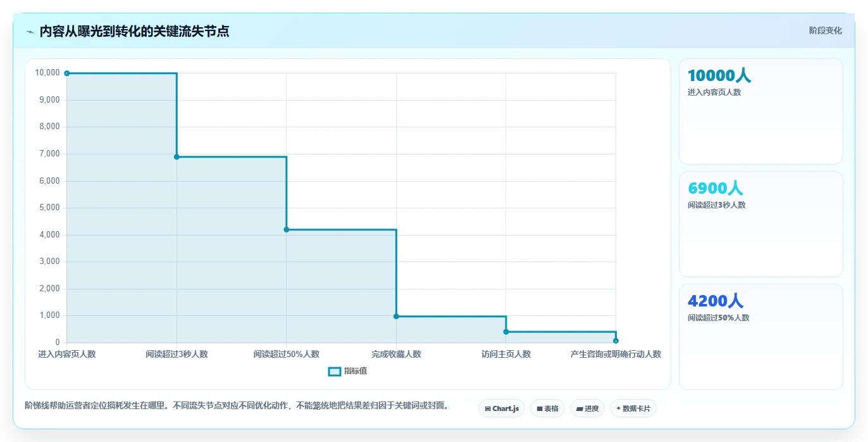This screenshot has width=868, height=442.
Task: Click the 阅读超过50%人数 axis label
Action: 287,354
